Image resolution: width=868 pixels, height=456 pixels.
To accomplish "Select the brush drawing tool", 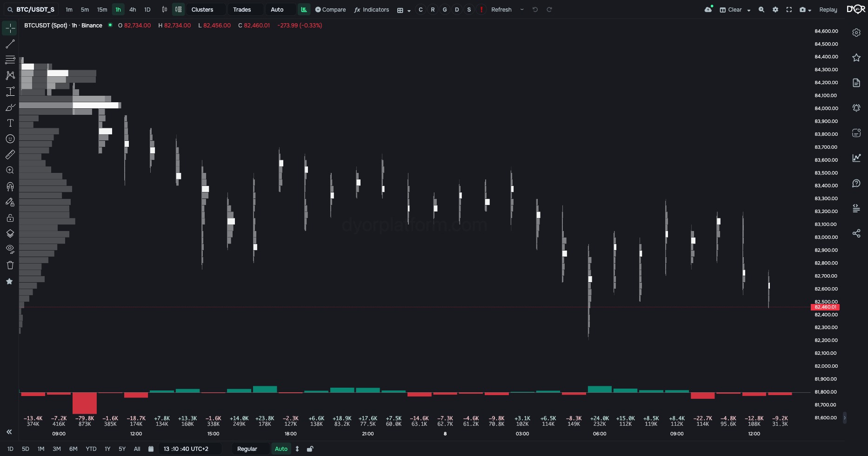I will point(10,107).
